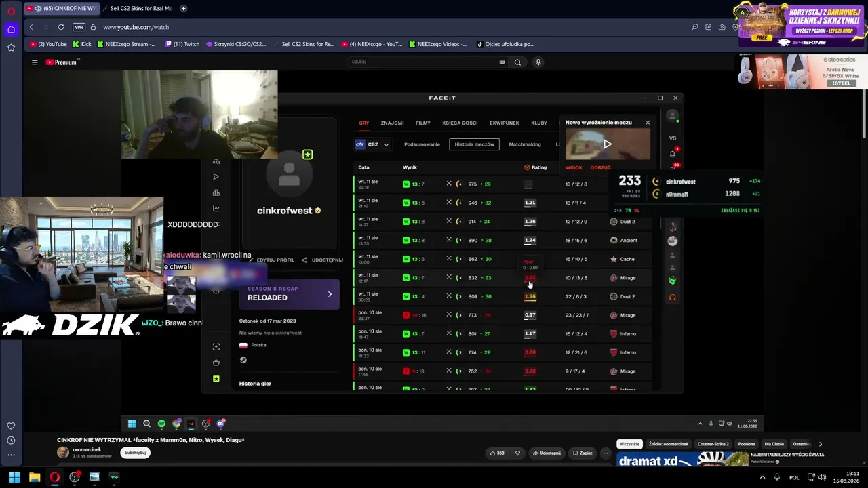
Task: Open a new browser tab
Action: pos(183,9)
